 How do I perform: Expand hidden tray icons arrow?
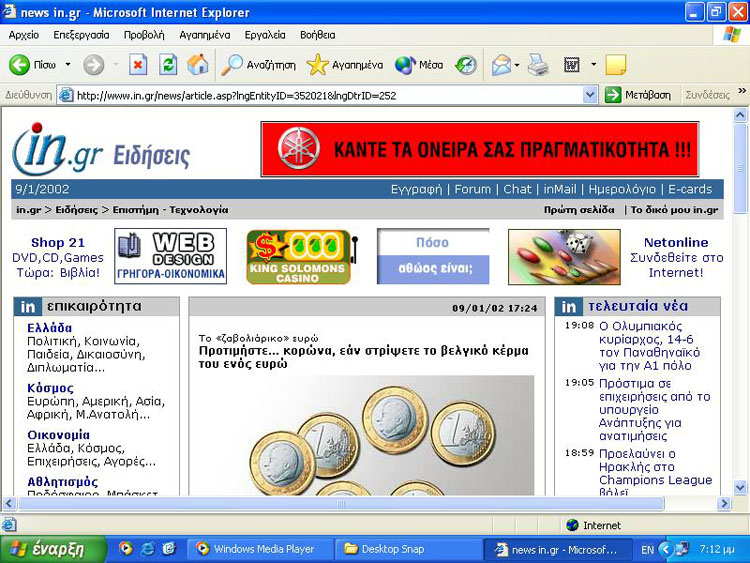pyautogui.click(x=666, y=549)
